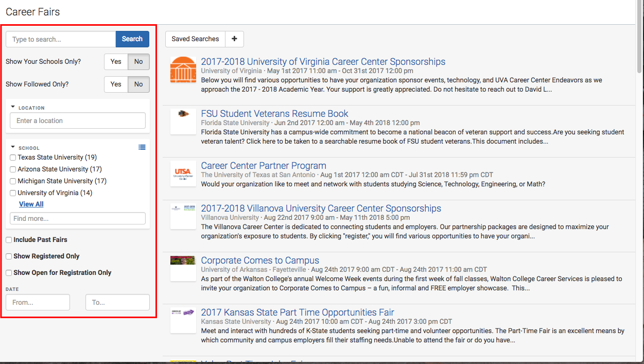This screenshot has height=364, width=644.
Task: Click the Career Fairs page heading
Action: [x=33, y=11]
